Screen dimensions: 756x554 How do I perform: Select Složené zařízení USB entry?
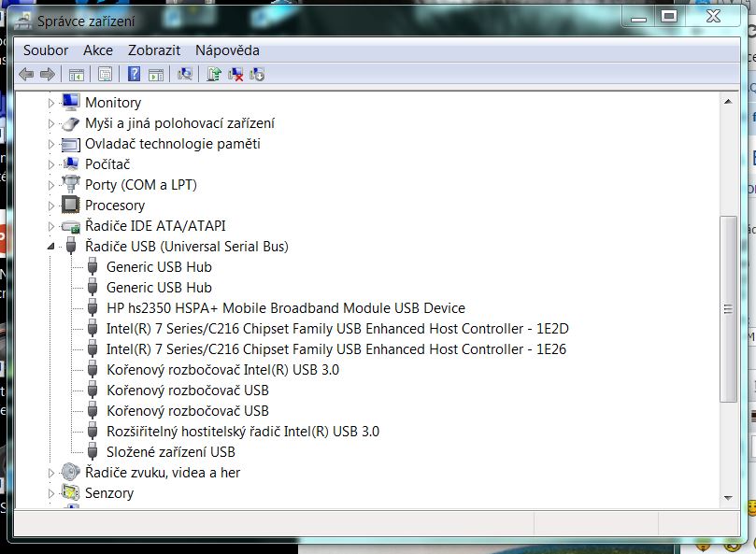(x=170, y=452)
